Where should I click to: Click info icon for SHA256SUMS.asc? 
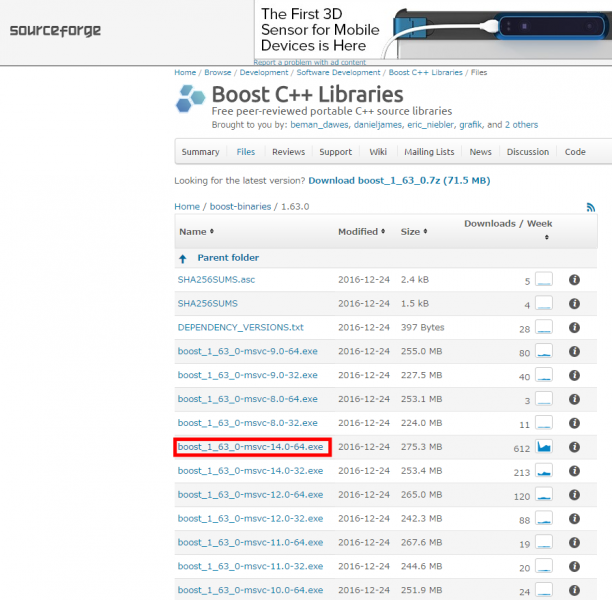(574, 280)
